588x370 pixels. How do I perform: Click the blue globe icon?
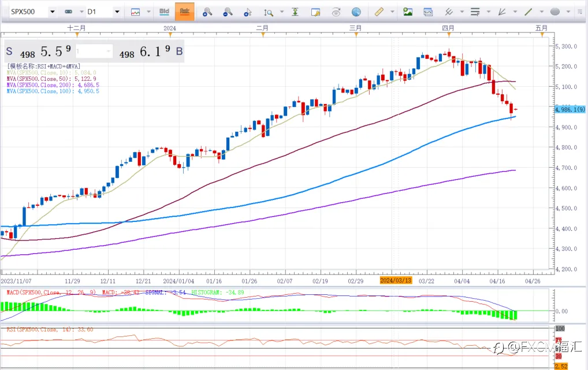click(356, 12)
